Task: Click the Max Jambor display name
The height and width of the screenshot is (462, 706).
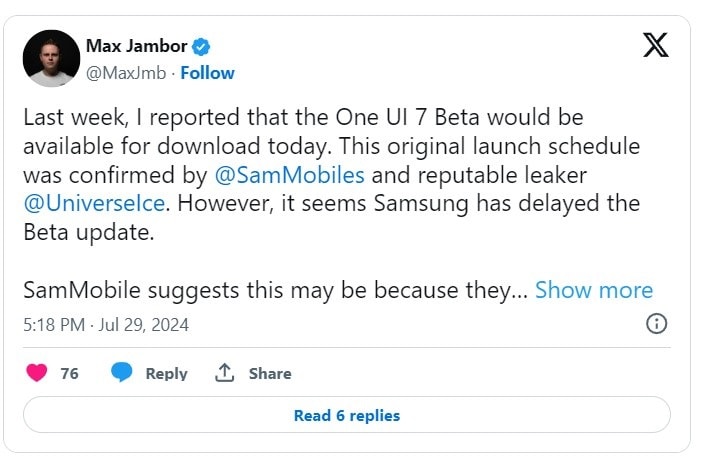Action: tap(137, 46)
